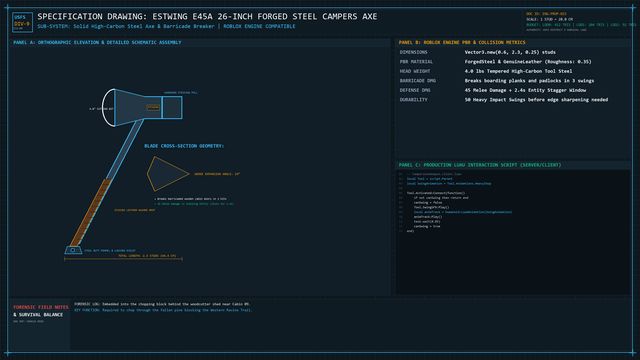Screen dimensions: 640x360
Task: Click the wedge-shaped blade cross-section diagram
Action: point(167,174)
